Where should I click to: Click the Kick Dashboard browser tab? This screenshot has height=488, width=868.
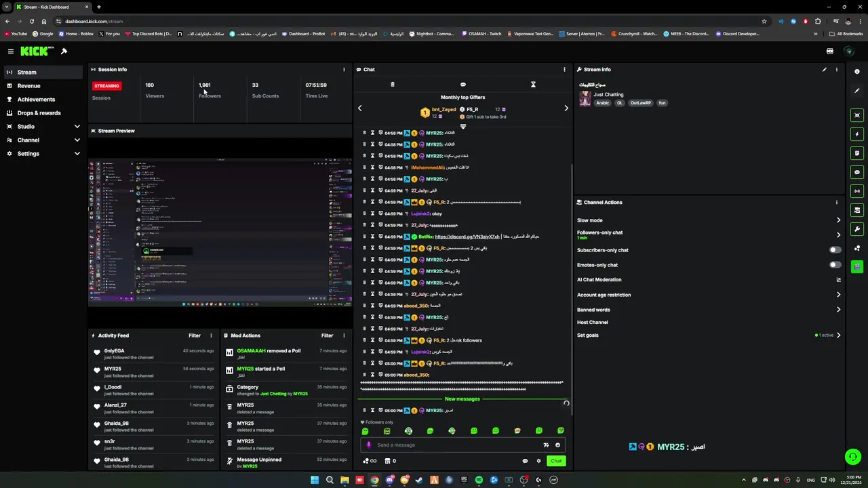(x=52, y=7)
